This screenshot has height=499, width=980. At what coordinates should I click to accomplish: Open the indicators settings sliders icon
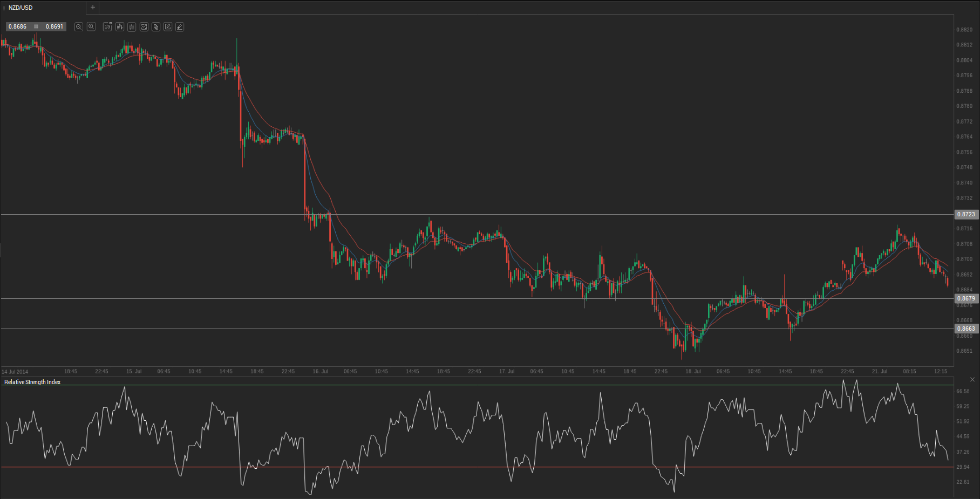pyautogui.click(x=132, y=27)
